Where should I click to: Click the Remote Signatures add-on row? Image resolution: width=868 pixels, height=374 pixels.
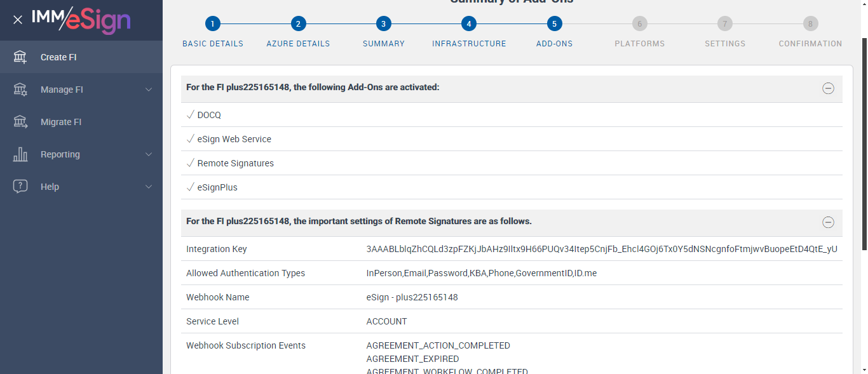tap(512, 163)
